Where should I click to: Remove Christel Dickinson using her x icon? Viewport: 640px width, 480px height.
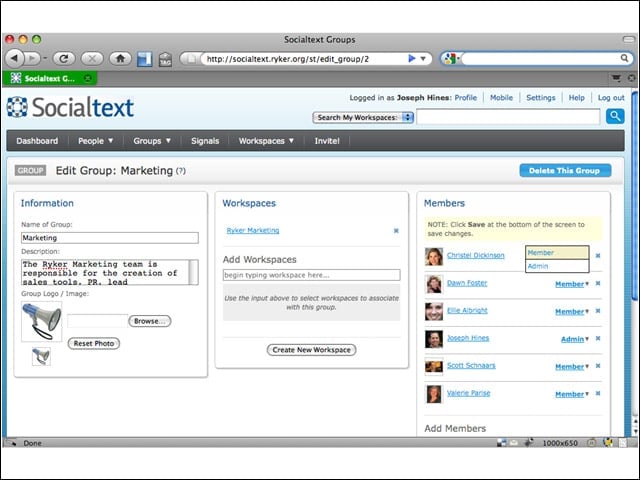click(598, 256)
